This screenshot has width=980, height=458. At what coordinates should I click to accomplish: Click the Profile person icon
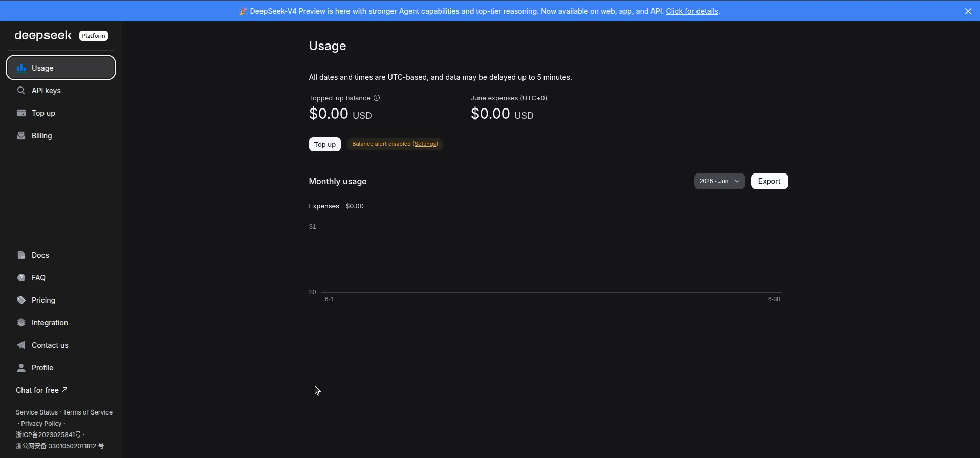[21, 368]
